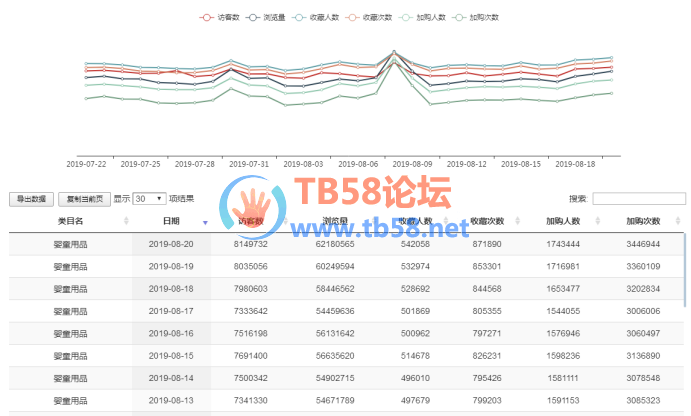This screenshot has width=691, height=416.
Task: Select the 2019-08-17 date cell
Action: pos(171,311)
